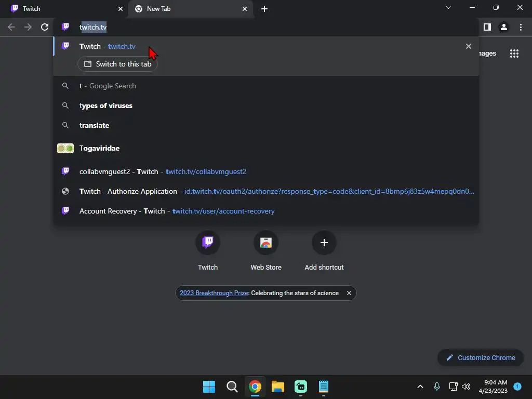This screenshot has width=532, height=399.
Task: Open the Notepad taskbar icon
Action: click(x=323, y=387)
